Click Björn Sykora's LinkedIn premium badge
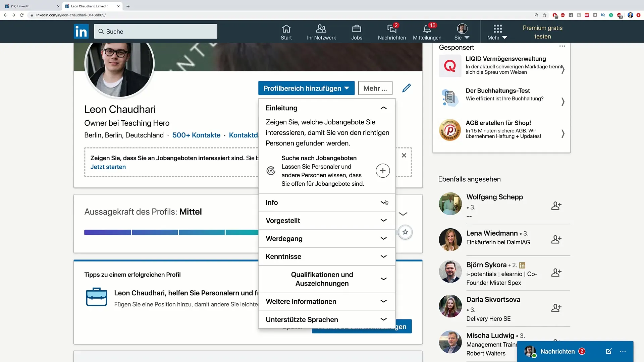This screenshot has height=362, width=644. [522, 265]
